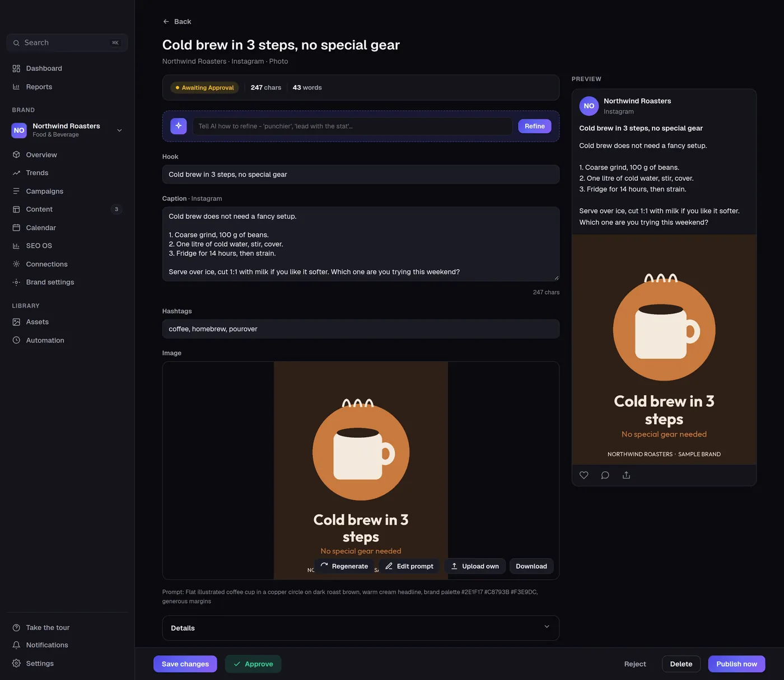The height and width of the screenshot is (680, 784).
Task: Click Publish now button
Action: 736,664
